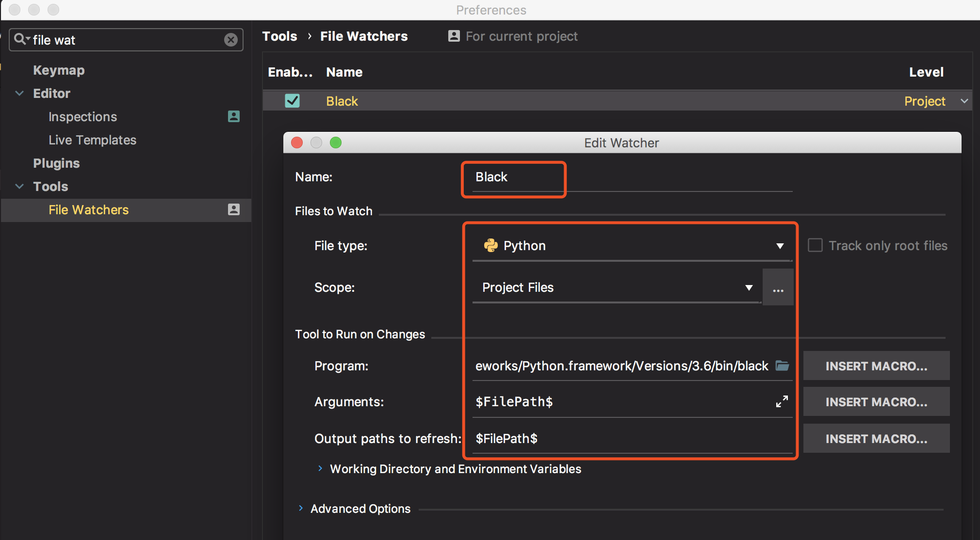Open the scope editor with the ellipsis button
Screen dimensions: 980x540
click(x=778, y=288)
